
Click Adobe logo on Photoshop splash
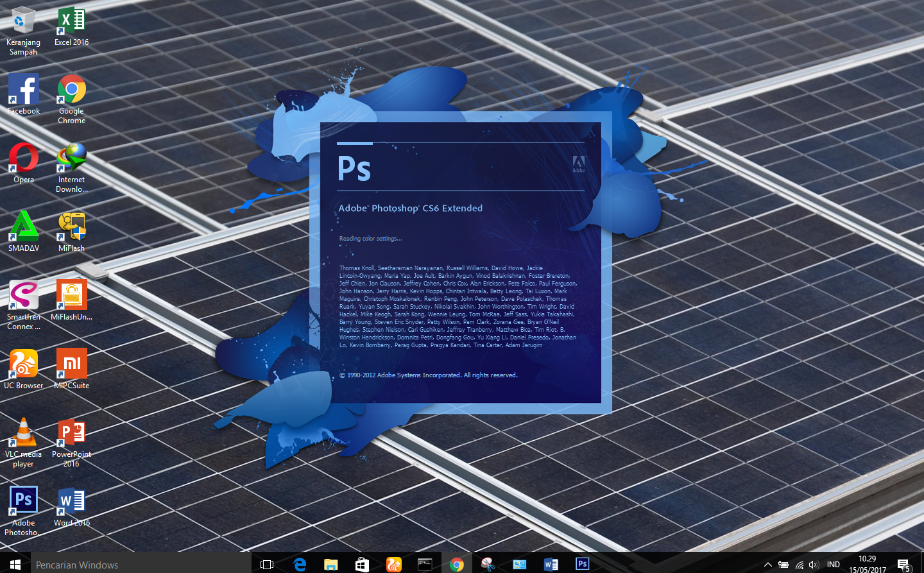(578, 164)
